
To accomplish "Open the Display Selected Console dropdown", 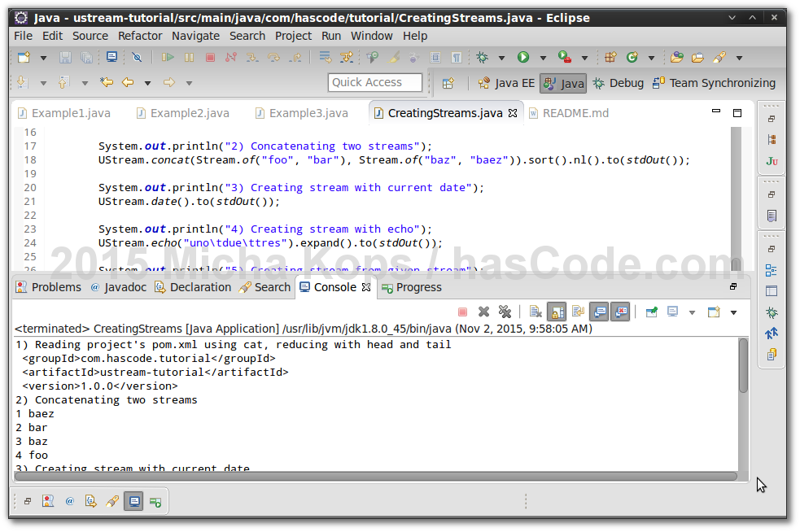I will point(693,312).
